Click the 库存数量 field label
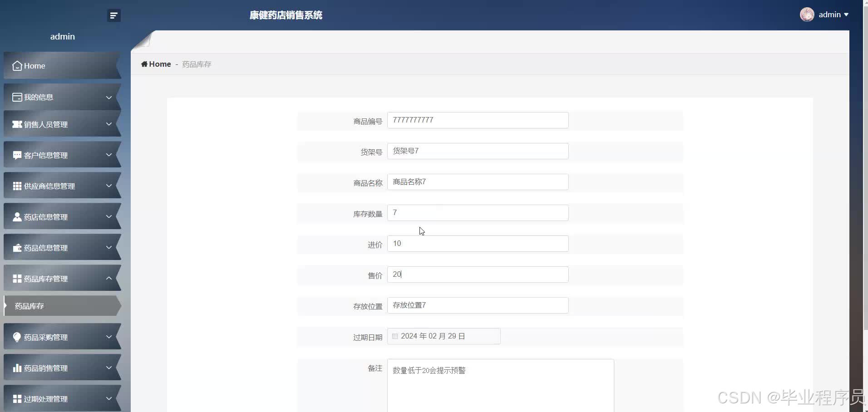 (x=368, y=214)
